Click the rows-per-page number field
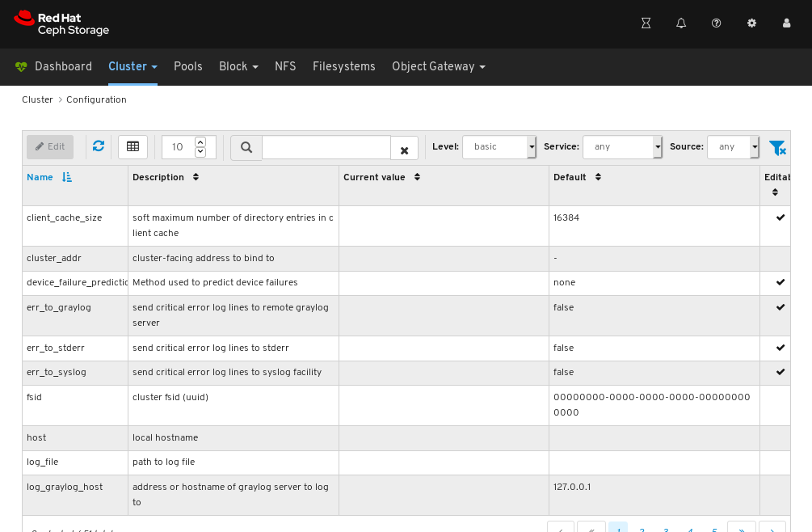This screenshot has width=812, height=532. pyautogui.click(x=178, y=147)
